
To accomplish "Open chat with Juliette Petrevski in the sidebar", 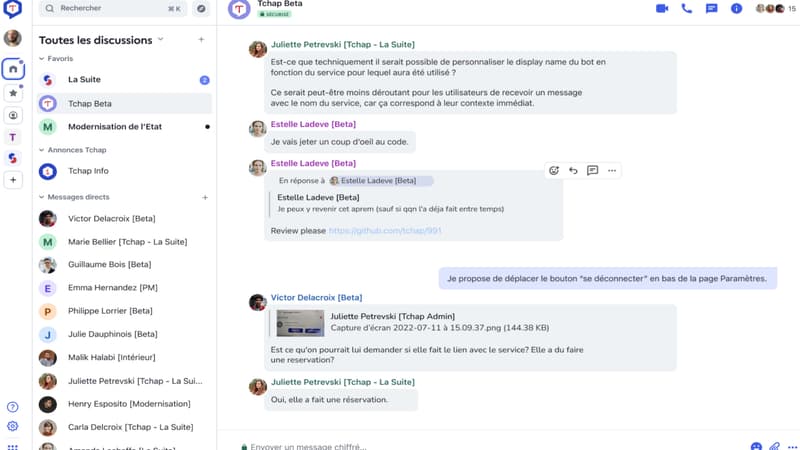I will coord(124,381).
